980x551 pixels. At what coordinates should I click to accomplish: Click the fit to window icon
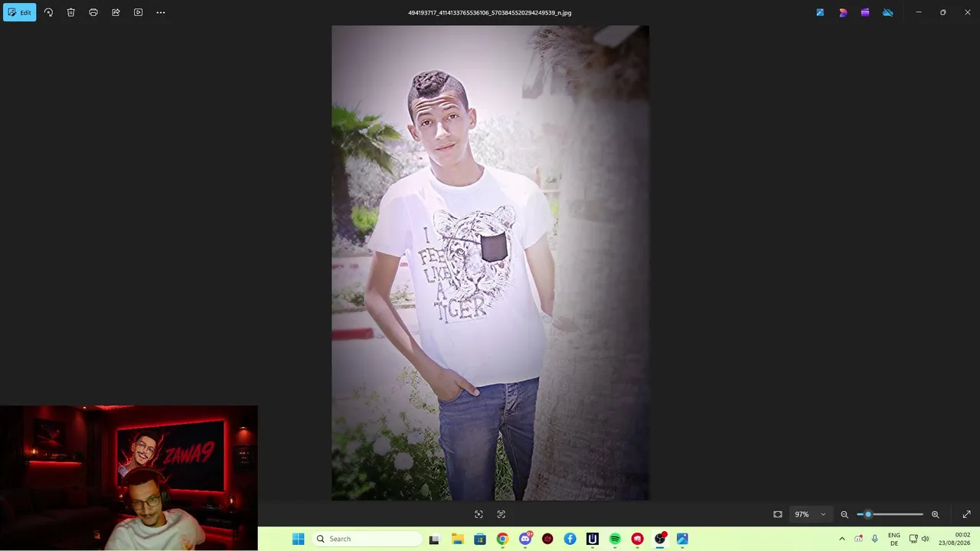coord(778,514)
